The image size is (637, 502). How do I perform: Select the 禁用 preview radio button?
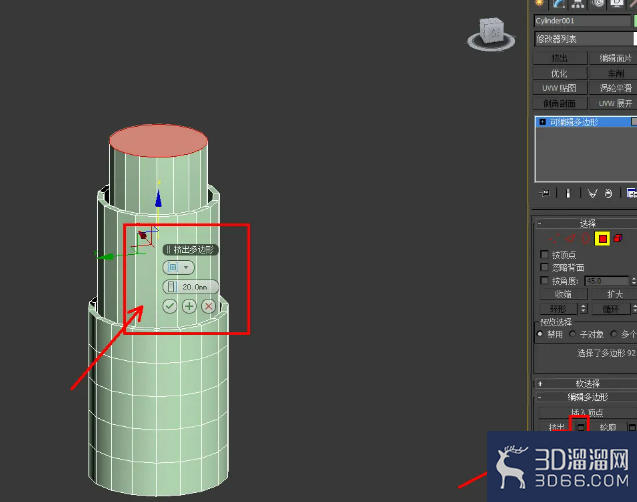[x=540, y=334]
